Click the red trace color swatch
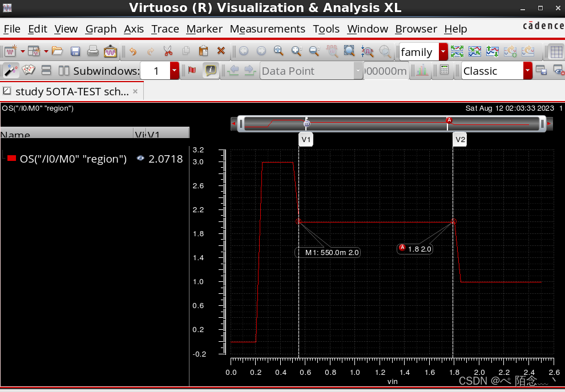Screen dimensions: 565x392 pyautogui.click(x=11, y=158)
